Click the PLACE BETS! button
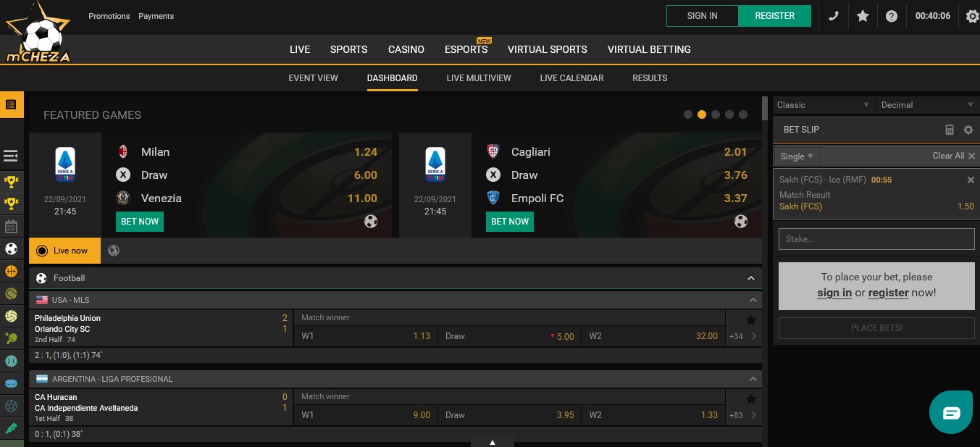Image resolution: width=980 pixels, height=447 pixels. point(876,328)
